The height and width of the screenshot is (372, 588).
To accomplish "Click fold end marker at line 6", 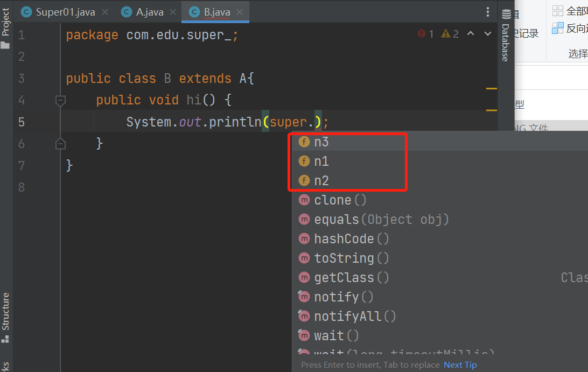I will click(x=60, y=144).
